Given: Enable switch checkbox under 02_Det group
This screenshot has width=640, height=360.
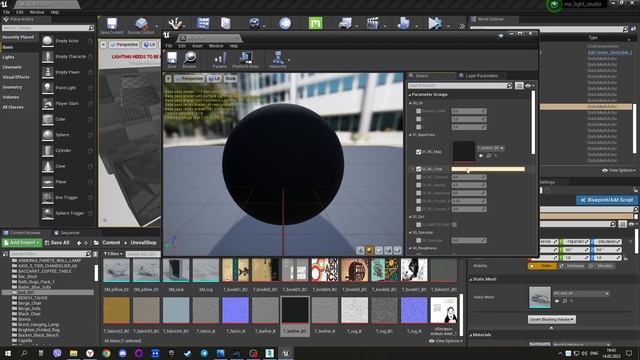Looking at the screenshot, I should coord(418,224).
